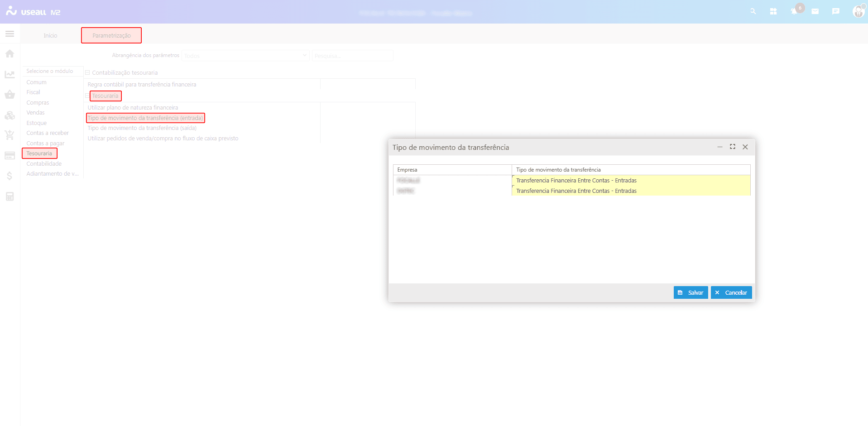Switch to the Início tab
Image resolution: width=868 pixels, height=426 pixels.
(50, 35)
